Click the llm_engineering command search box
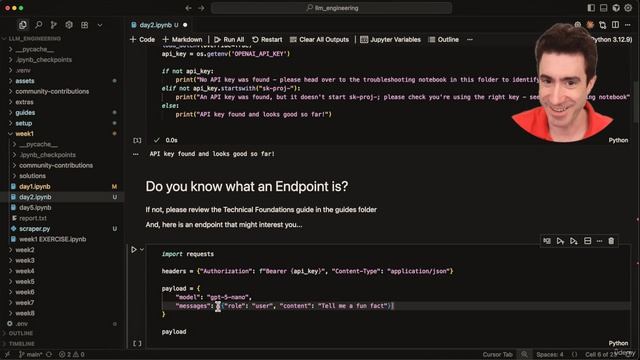The height and width of the screenshot is (360, 640). 331,8
